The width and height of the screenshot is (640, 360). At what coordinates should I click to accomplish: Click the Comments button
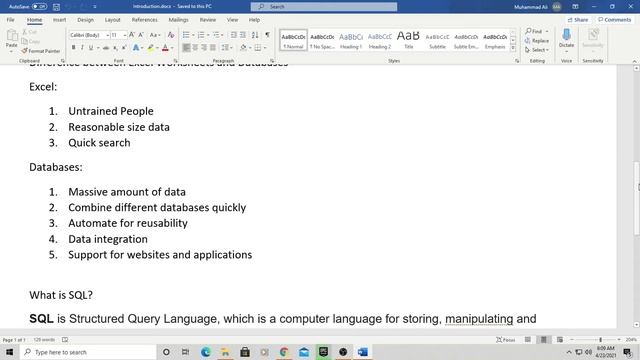(x=614, y=20)
